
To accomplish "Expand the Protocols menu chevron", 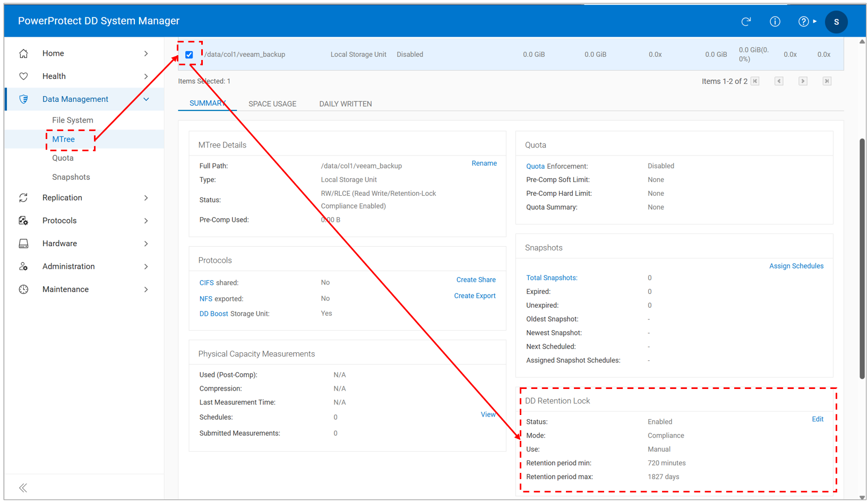I will 146,221.
